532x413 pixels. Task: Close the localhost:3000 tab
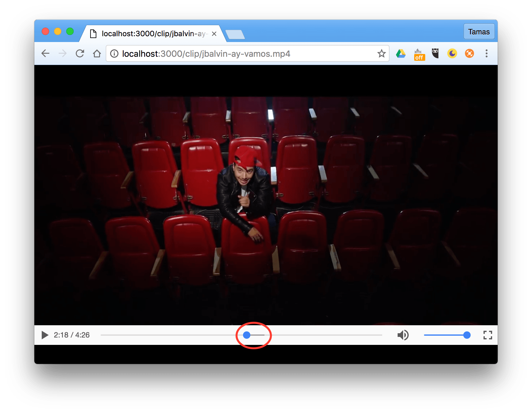click(x=214, y=34)
